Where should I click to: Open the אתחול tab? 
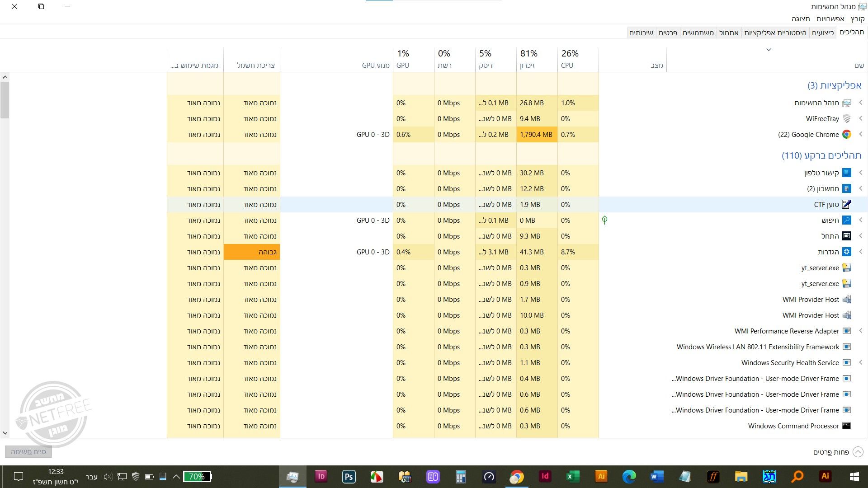[729, 33]
